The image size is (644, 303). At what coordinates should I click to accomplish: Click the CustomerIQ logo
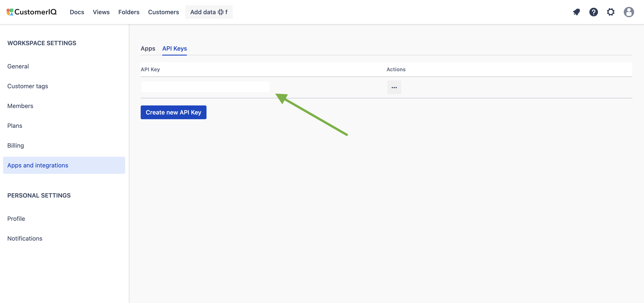pyautogui.click(x=32, y=12)
